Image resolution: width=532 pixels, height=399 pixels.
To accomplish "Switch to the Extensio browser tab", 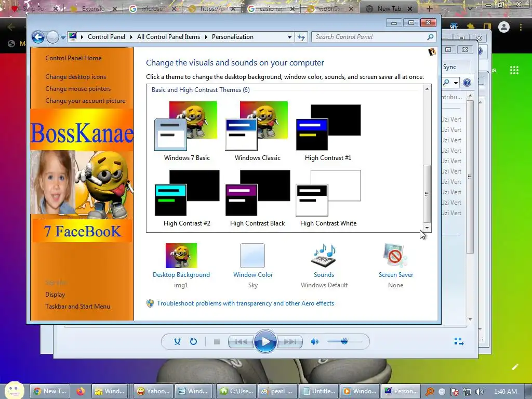I will tap(92, 9).
